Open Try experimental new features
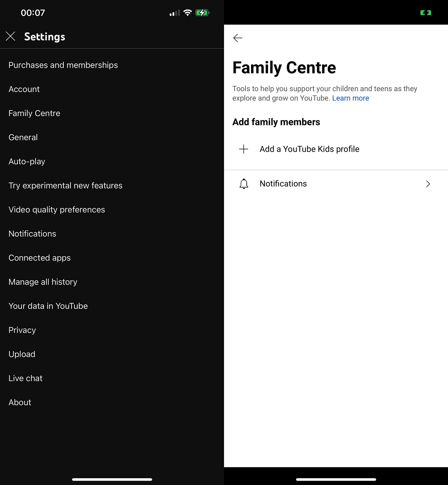Screen dimensions: 448x485 [112, 185]
